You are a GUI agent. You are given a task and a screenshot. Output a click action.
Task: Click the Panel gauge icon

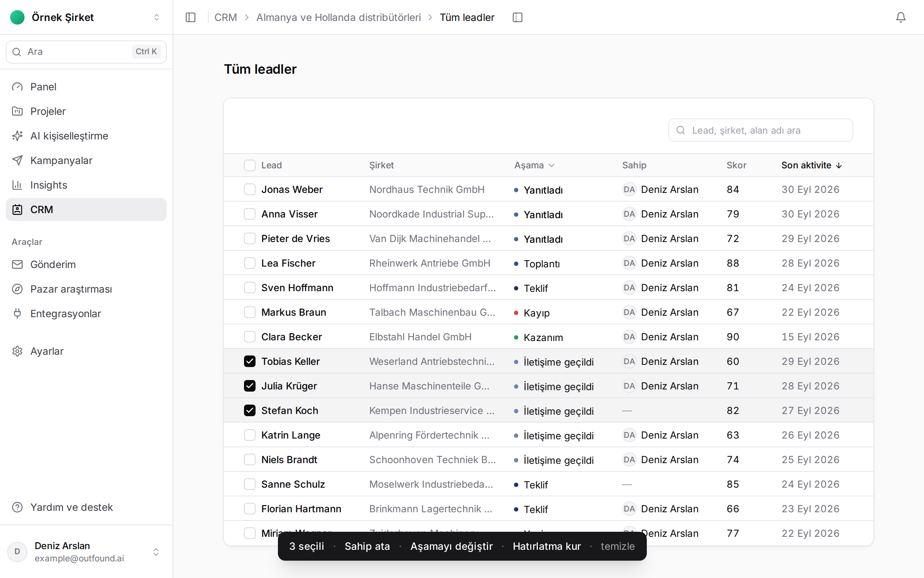coord(17,87)
